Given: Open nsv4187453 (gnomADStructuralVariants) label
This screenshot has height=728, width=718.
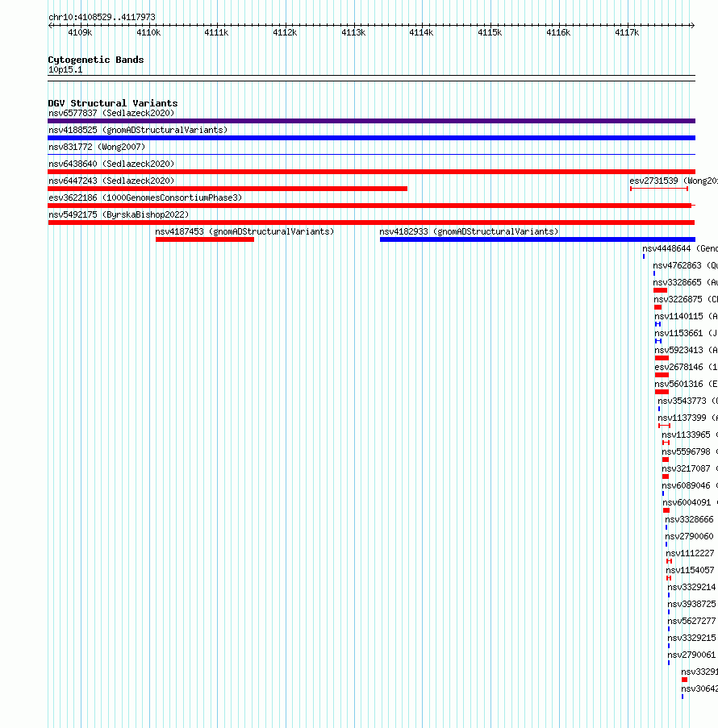Looking at the screenshot, I should click(244, 231).
